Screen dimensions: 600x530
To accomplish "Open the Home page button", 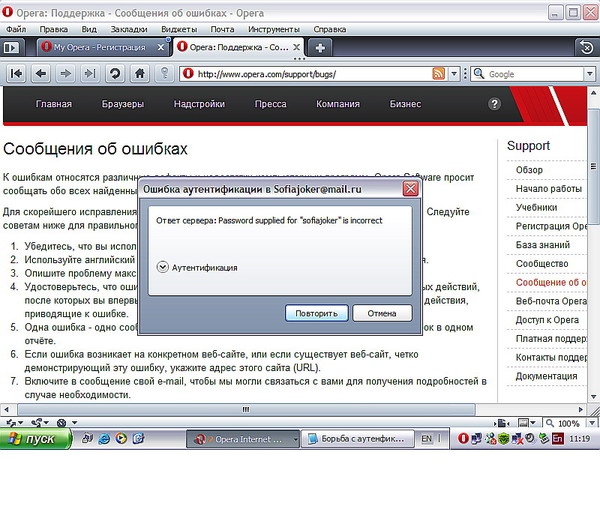I will (140, 73).
